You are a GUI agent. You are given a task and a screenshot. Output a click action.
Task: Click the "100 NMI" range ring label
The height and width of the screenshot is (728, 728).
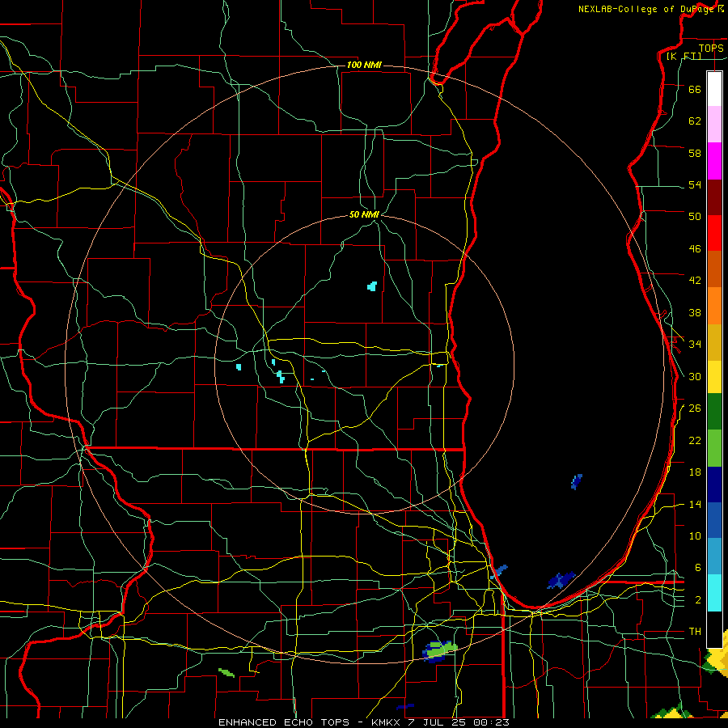pyautogui.click(x=364, y=65)
